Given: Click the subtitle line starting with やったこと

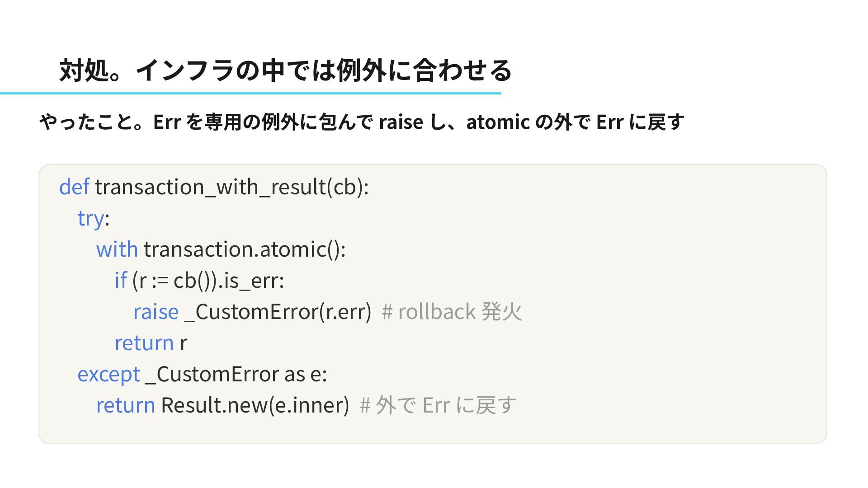Looking at the screenshot, I should click(x=362, y=122).
